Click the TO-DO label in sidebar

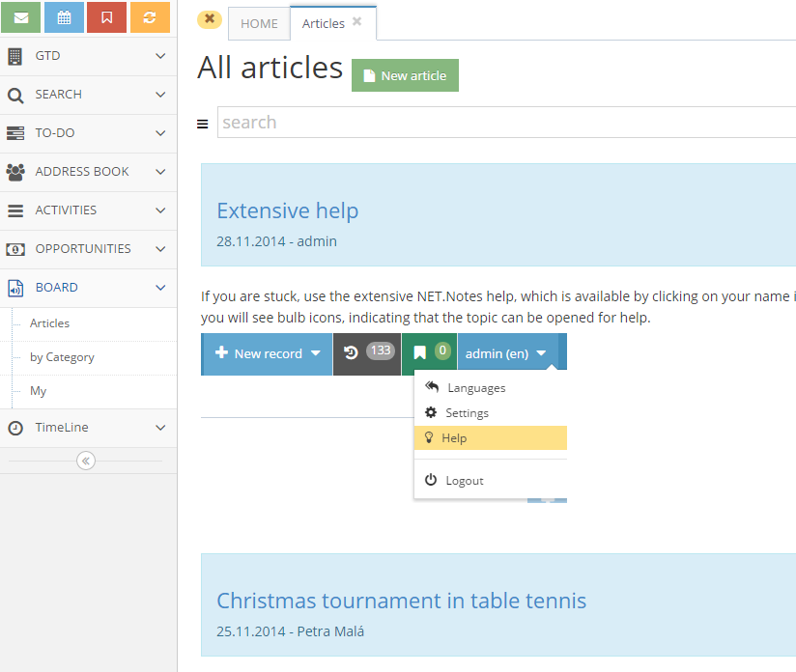pyautogui.click(x=55, y=133)
